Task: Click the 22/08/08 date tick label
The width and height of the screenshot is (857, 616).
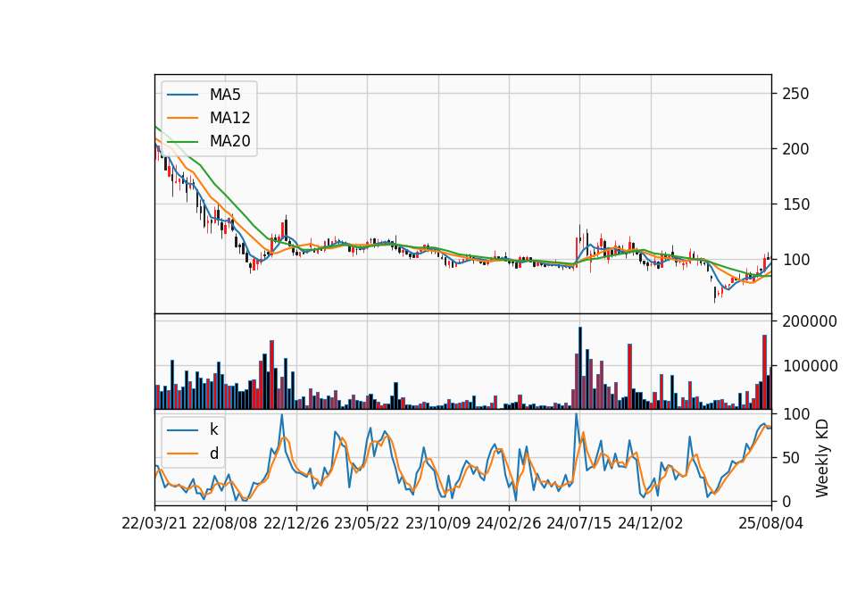Action: coord(225,523)
